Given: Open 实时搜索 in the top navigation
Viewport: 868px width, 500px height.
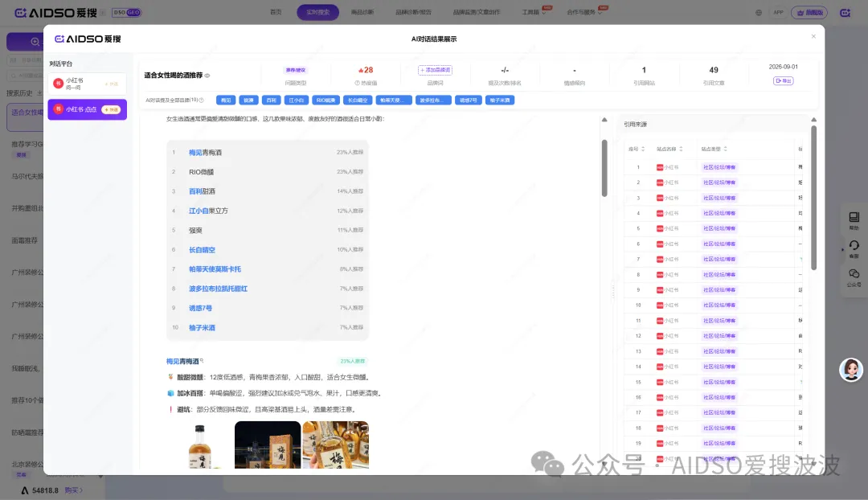Looking at the screenshot, I should 317,12.
